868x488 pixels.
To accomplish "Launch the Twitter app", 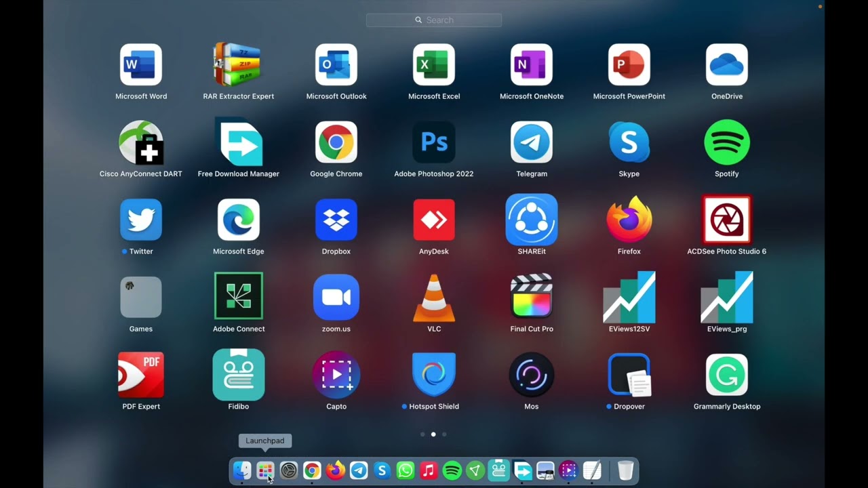I will 141,220.
